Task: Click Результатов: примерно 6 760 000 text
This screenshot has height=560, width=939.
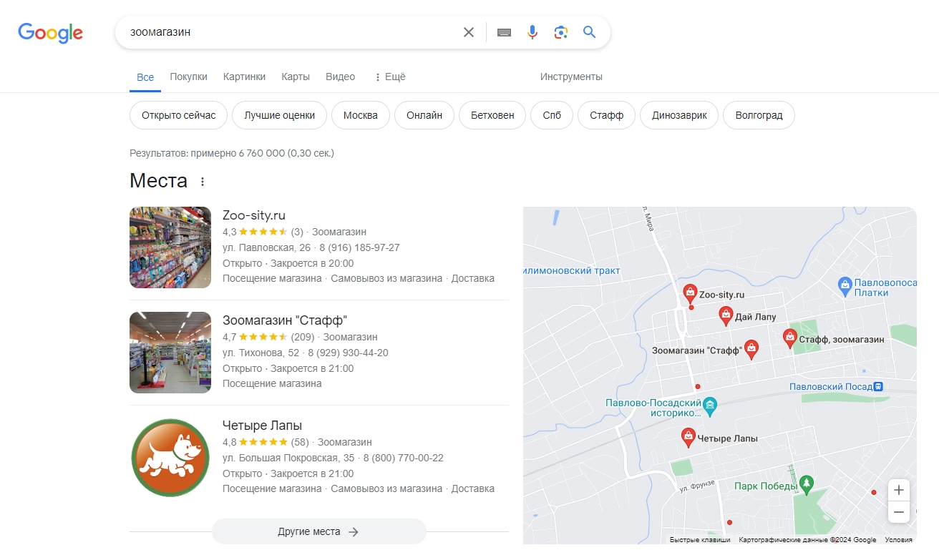Action: tap(232, 153)
